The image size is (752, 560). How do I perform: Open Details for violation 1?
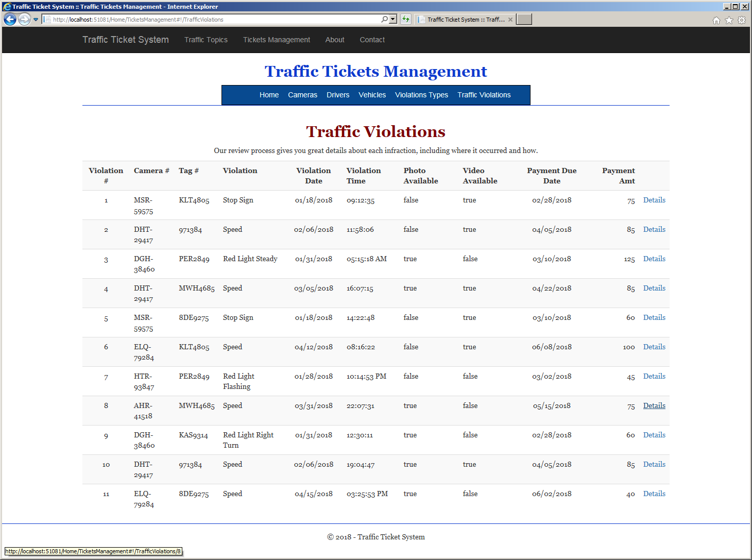click(654, 200)
